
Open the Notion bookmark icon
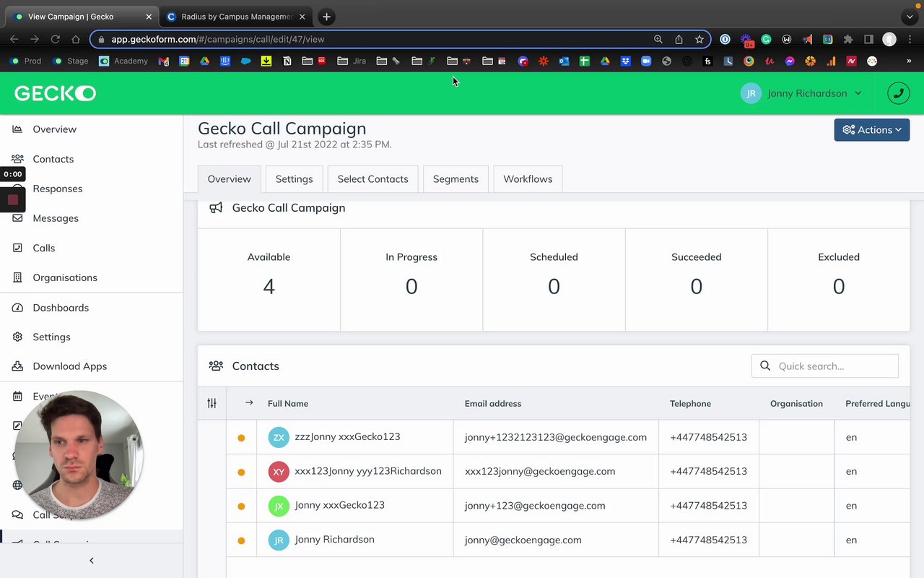pyautogui.click(x=287, y=61)
